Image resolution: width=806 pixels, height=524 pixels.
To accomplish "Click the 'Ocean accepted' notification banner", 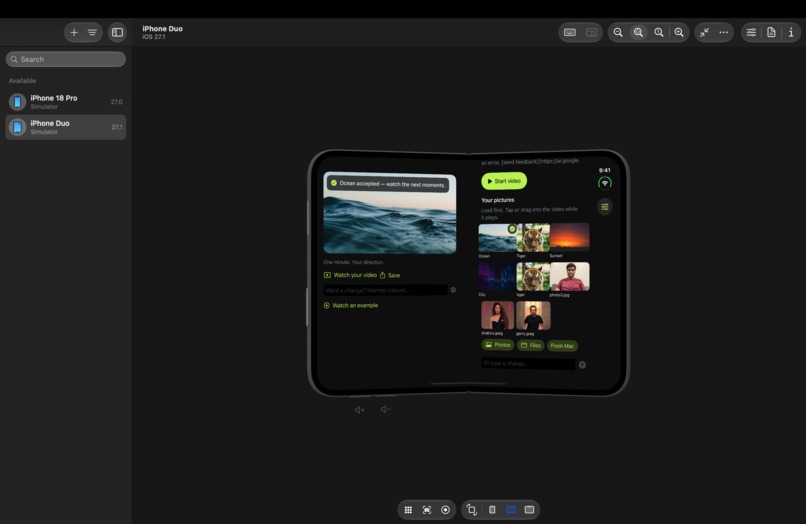I will coord(388,184).
